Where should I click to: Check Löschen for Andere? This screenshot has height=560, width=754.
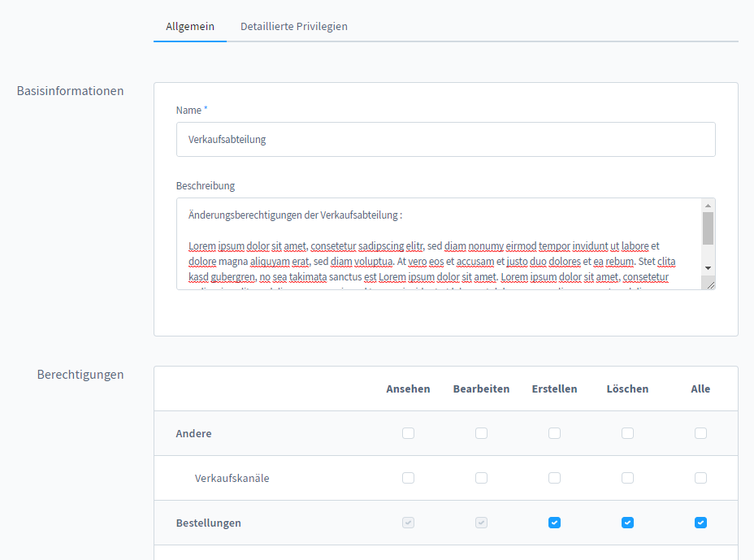click(x=627, y=433)
